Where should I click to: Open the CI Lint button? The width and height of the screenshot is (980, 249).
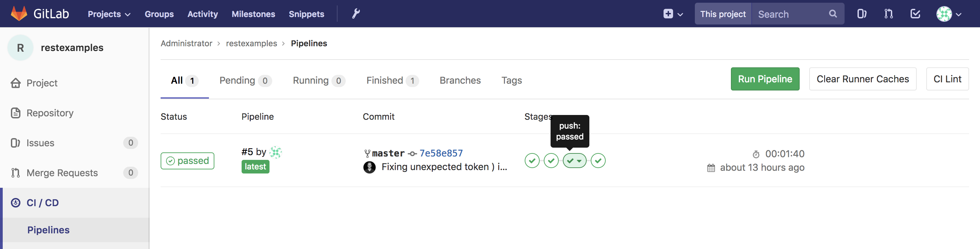pyautogui.click(x=947, y=79)
